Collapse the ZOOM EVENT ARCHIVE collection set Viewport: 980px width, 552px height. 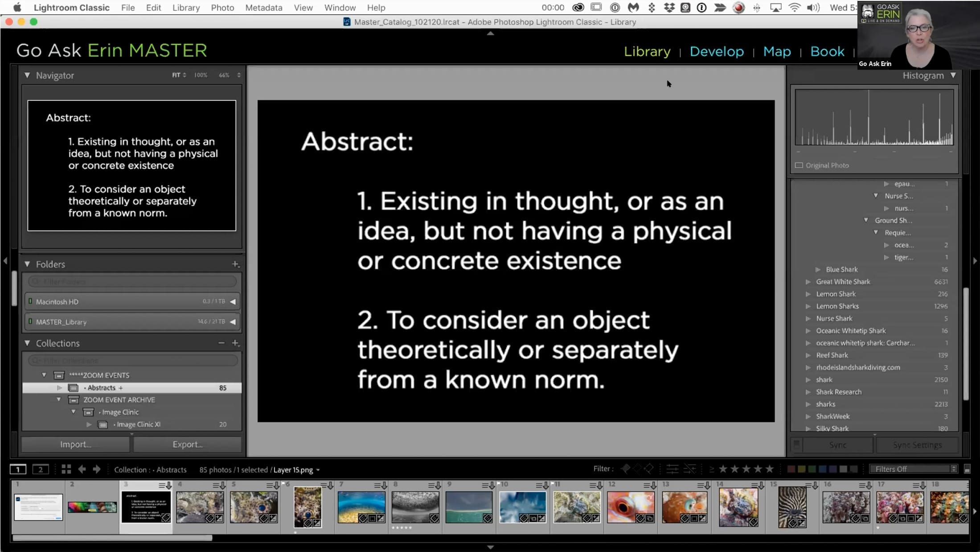coord(58,400)
